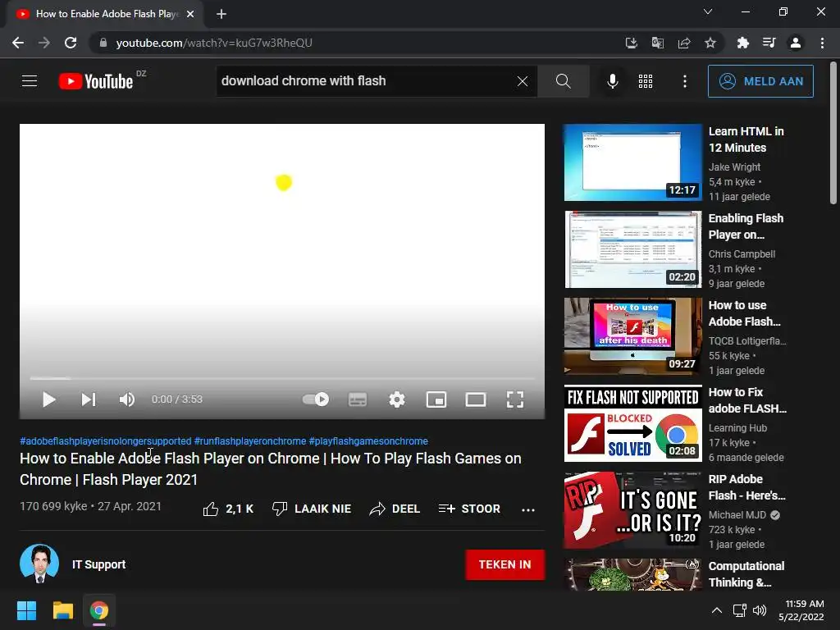The width and height of the screenshot is (840, 630).
Task: Open FIX FLASH NOT SUPPORTED video thumbnail
Action: coord(632,423)
